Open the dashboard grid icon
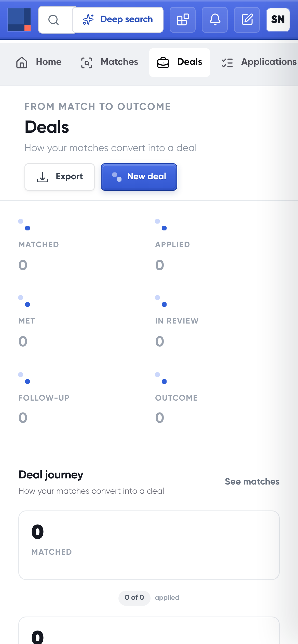This screenshot has height=644, width=298. [x=183, y=20]
